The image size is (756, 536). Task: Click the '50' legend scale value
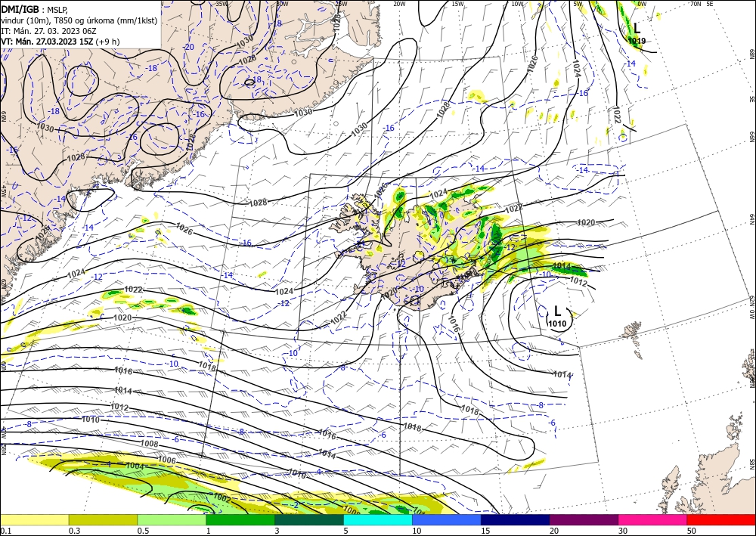click(x=692, y=531)
